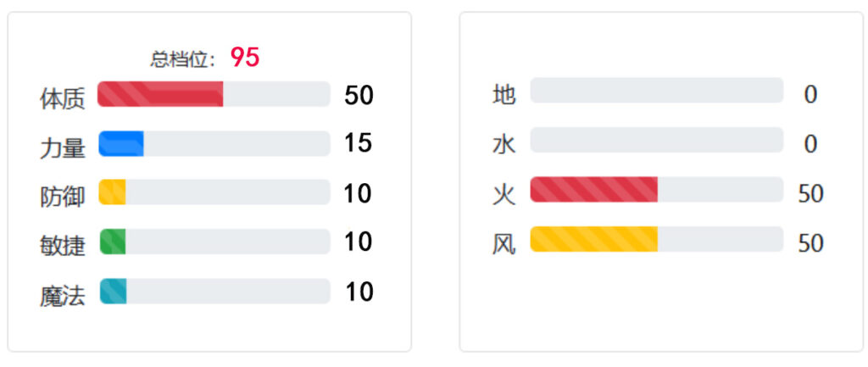Click the yellow 防御 progress bar
The height and width of the screenshot is (367, 868).
(x=113, y=192)
